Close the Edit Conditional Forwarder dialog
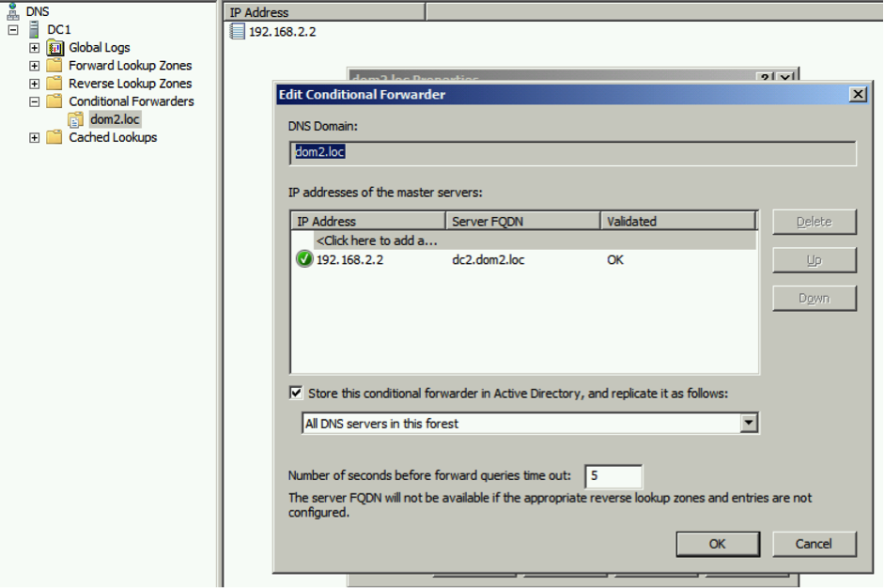 coord(857,95)
